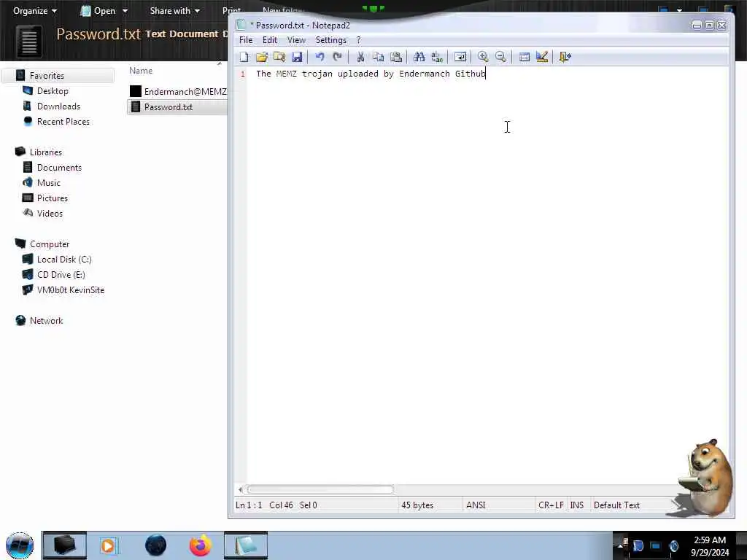
Task: Show hidden system tray icons arrow
Action: click(x=621, y=545)
